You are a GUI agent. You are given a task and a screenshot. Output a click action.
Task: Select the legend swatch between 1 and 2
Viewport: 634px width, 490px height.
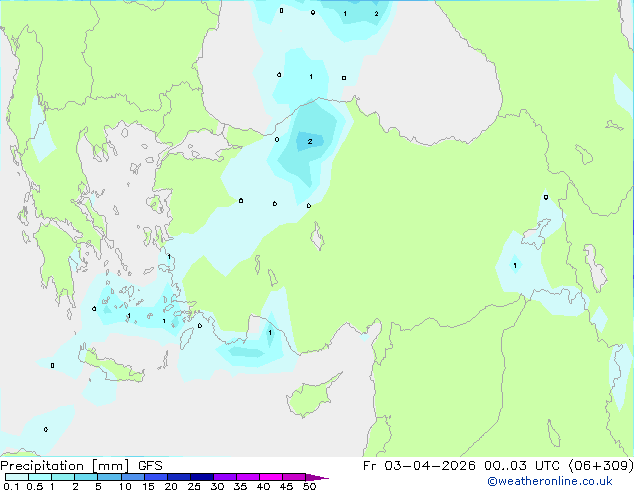63,477
